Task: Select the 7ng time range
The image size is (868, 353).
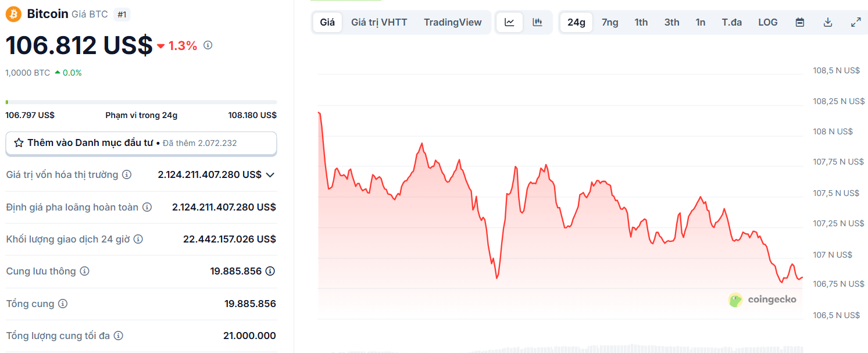Action: pyautogui.click(x=610, y=22)
